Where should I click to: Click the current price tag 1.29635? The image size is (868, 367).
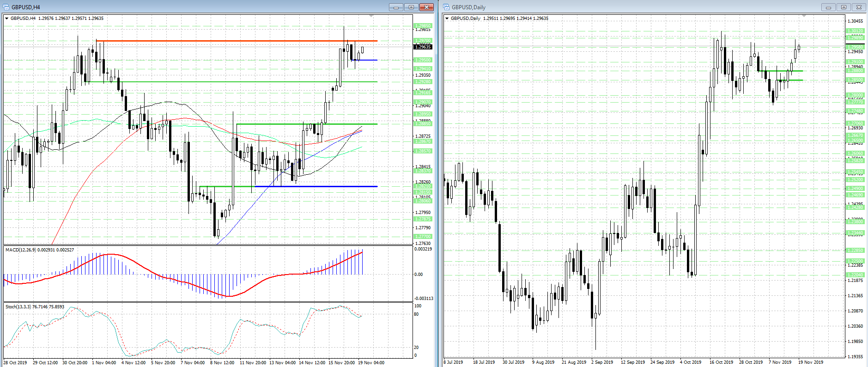pos(423,47)
